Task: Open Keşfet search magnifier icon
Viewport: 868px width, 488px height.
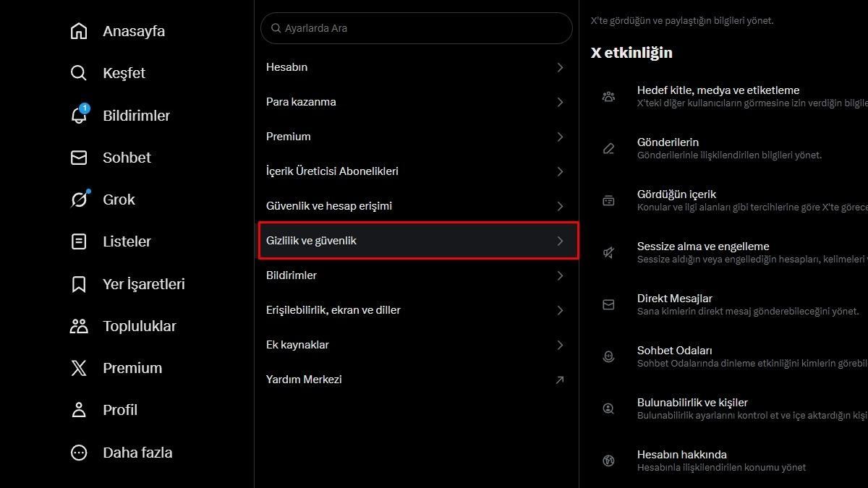Action: 79,73
